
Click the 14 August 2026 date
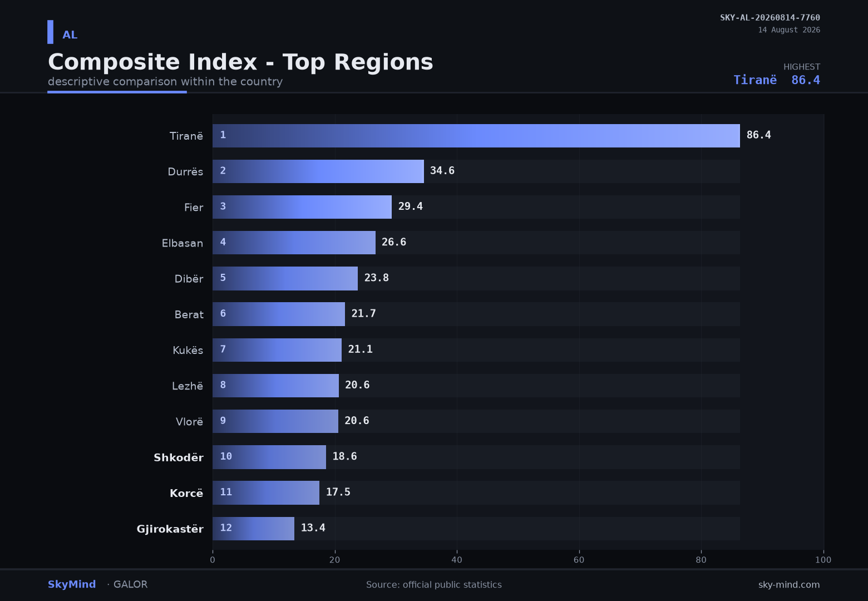tap(789, 30)
